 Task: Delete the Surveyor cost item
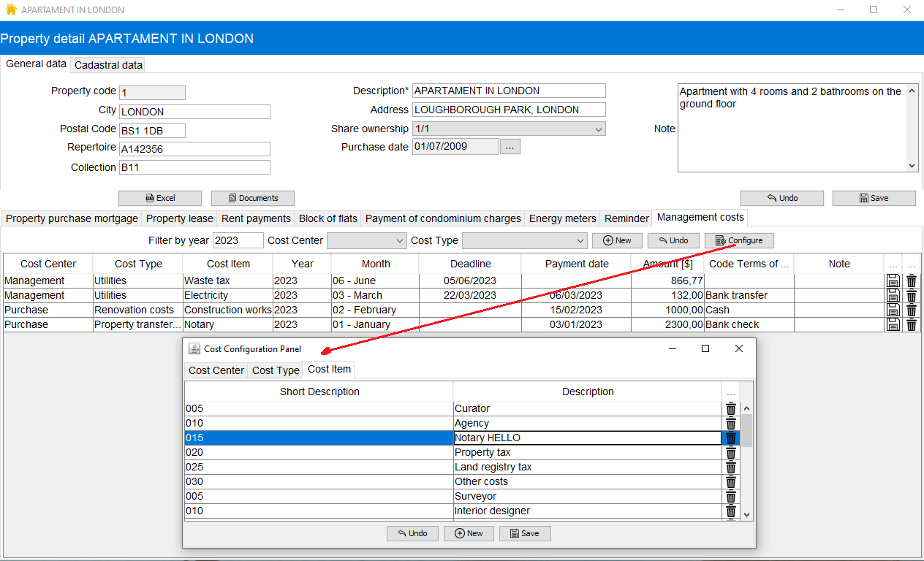point(730,496)
